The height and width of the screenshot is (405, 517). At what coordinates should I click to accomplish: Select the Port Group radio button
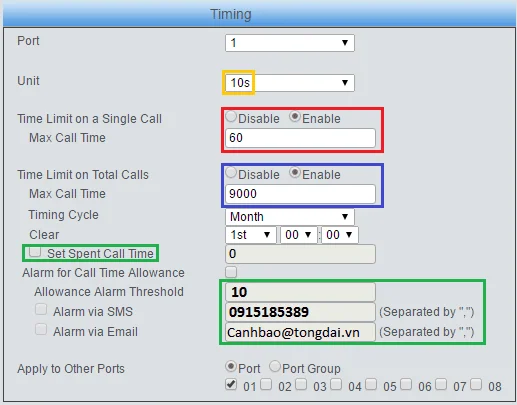coord(275,366)
